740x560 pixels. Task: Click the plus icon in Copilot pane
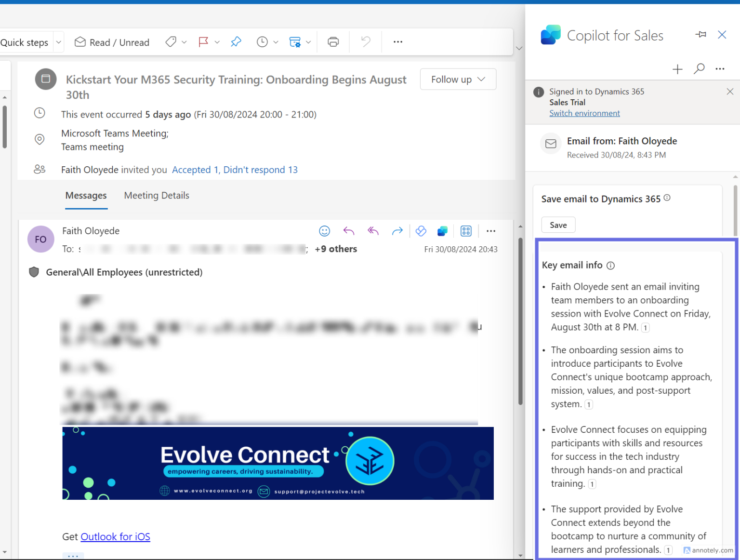click(677, 69)
